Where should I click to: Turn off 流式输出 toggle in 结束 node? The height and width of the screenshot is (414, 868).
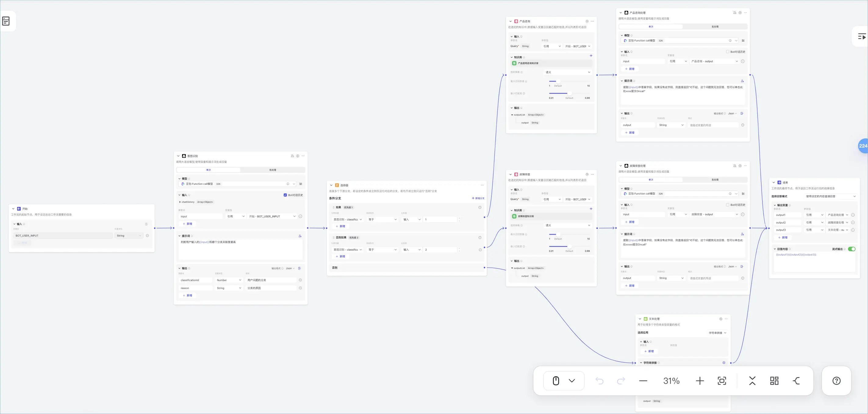[852, 249]
